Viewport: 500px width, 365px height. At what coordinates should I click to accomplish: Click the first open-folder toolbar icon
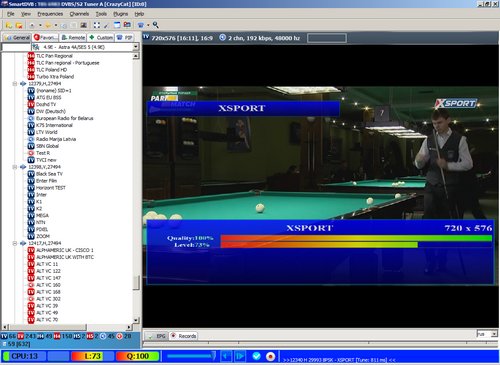(9, 25)
